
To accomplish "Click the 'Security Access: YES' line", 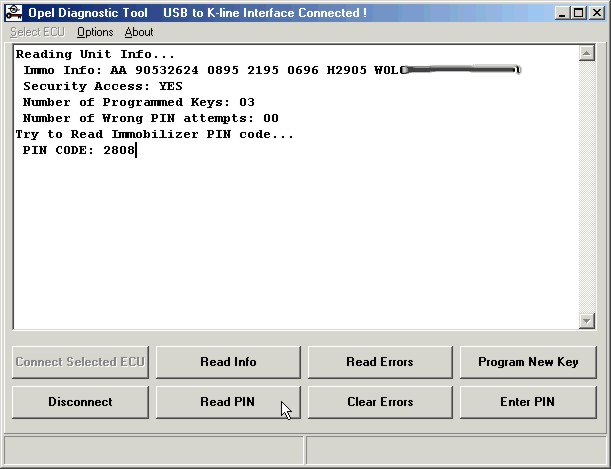I will click(x=102, y=86).
